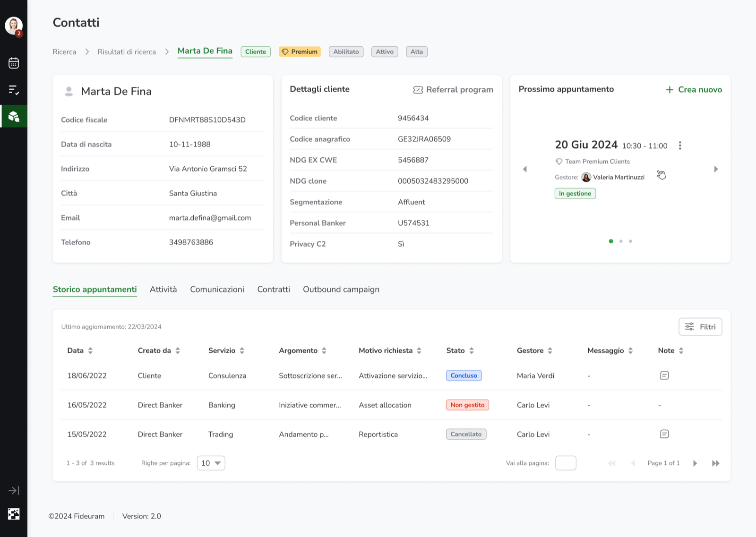This screenshot has width=756, height=537.
Task: Select second carousel dot indicator
Action: point(621,241)
